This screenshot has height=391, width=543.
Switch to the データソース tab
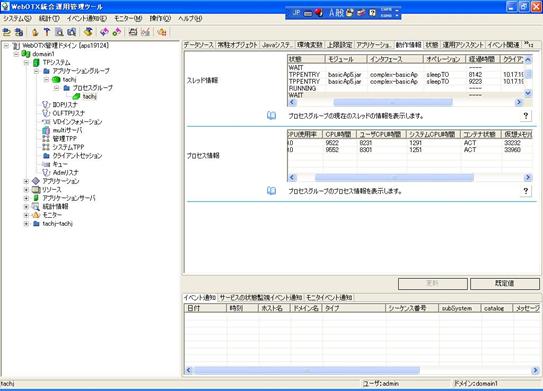tap(198, 45)
